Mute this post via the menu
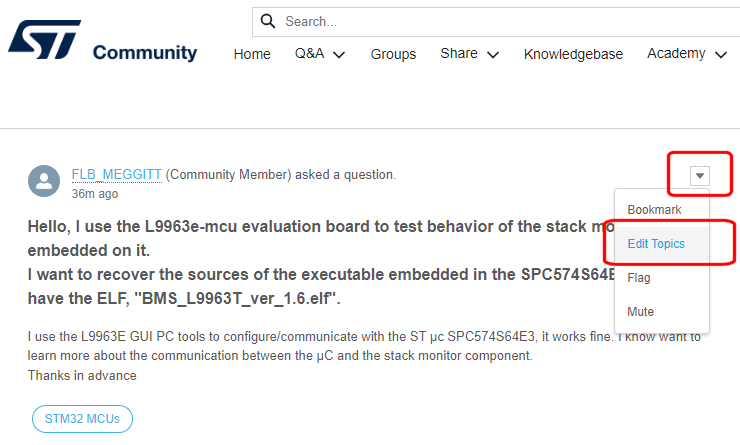The height and width of the screenshot is (445, 740). 640,311
